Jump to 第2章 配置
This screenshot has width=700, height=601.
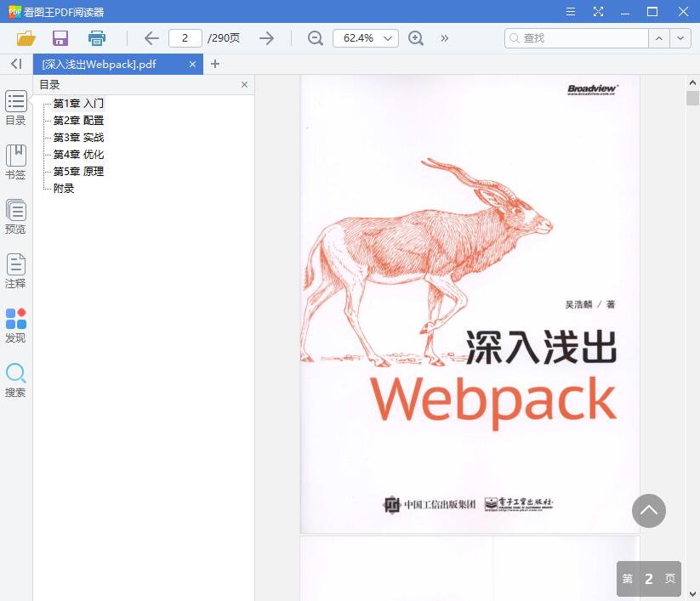78,121
